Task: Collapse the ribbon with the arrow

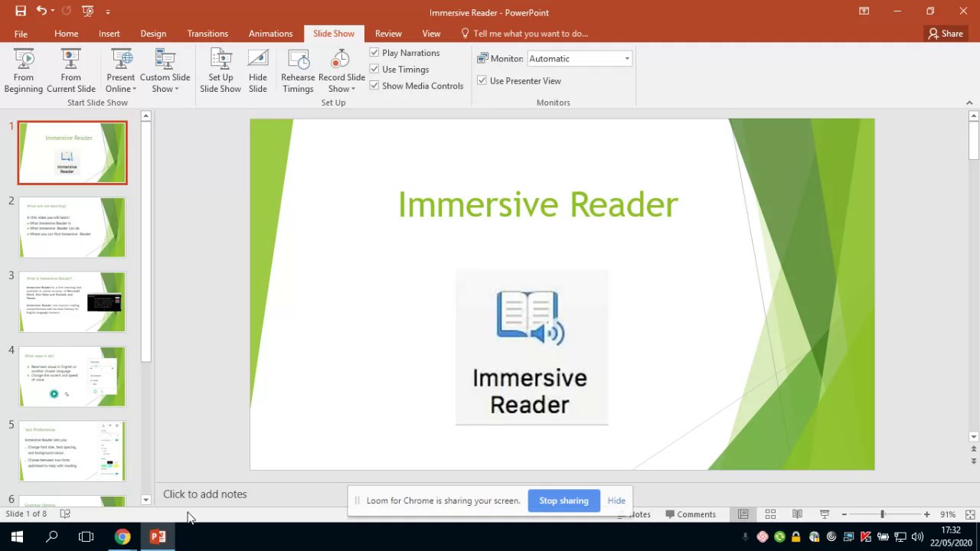Action: (x=969, y=103)
